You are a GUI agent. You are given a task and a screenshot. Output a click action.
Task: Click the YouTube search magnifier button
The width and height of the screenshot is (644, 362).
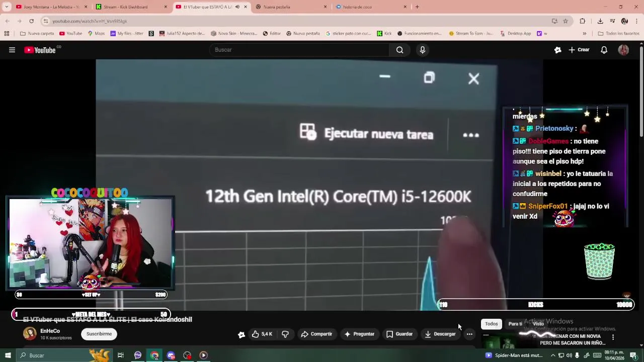click(399, 50)
